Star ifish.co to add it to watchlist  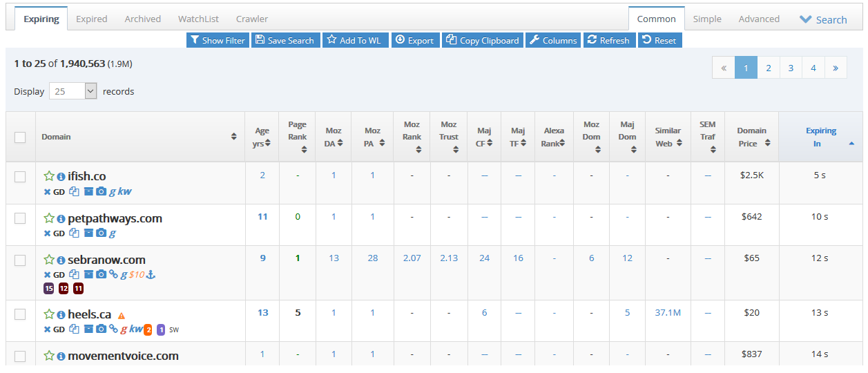(x=49, y=177)
